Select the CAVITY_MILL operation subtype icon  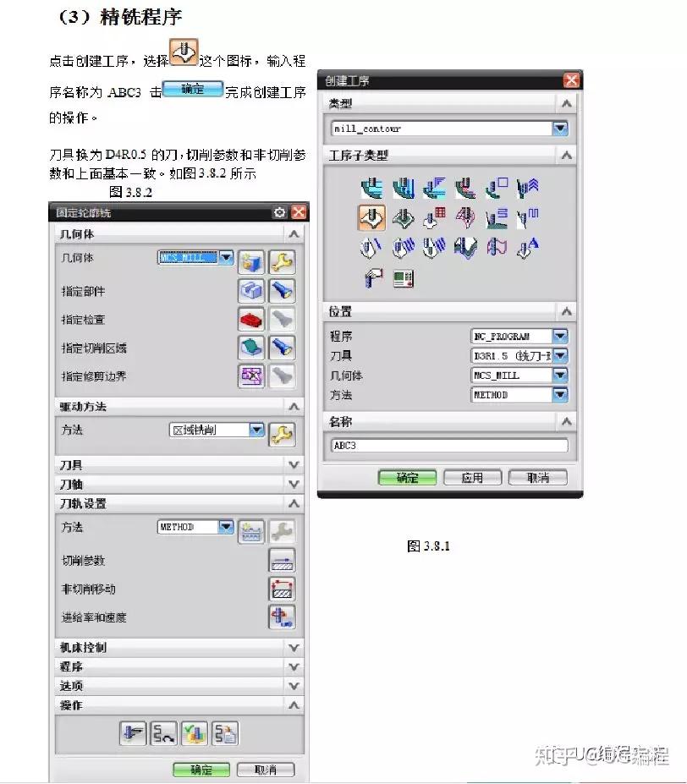[371, 188]
